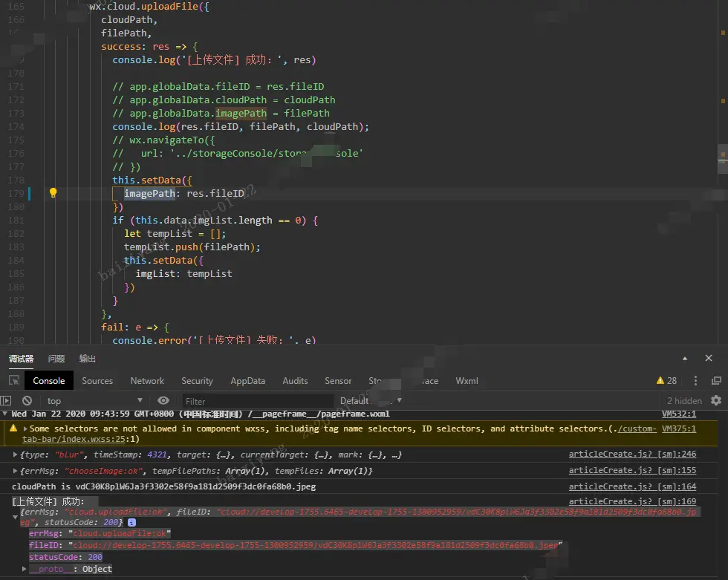728x580 pixels.
Task: Toggle the console sidebar panel icon
Action: (x=6, y=400)
